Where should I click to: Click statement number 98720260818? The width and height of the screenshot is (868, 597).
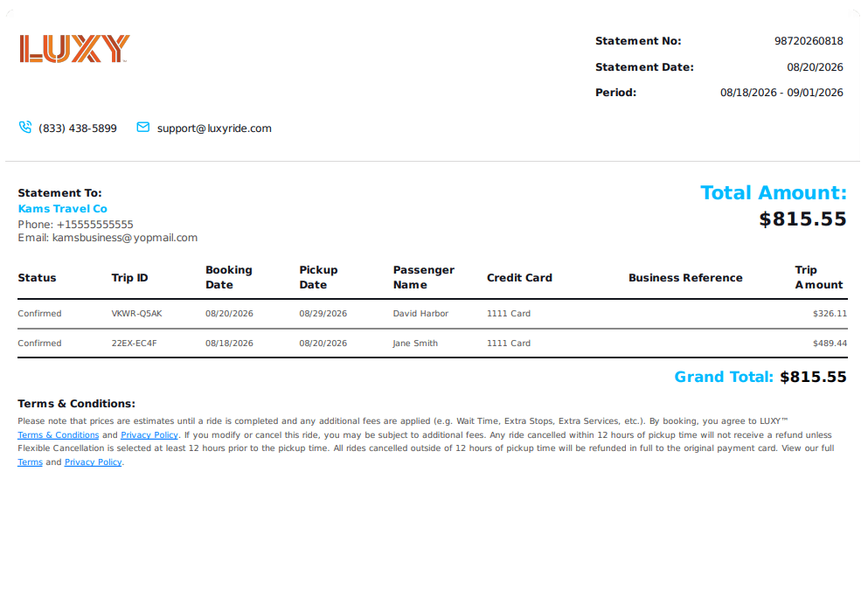tap(809, 41)
